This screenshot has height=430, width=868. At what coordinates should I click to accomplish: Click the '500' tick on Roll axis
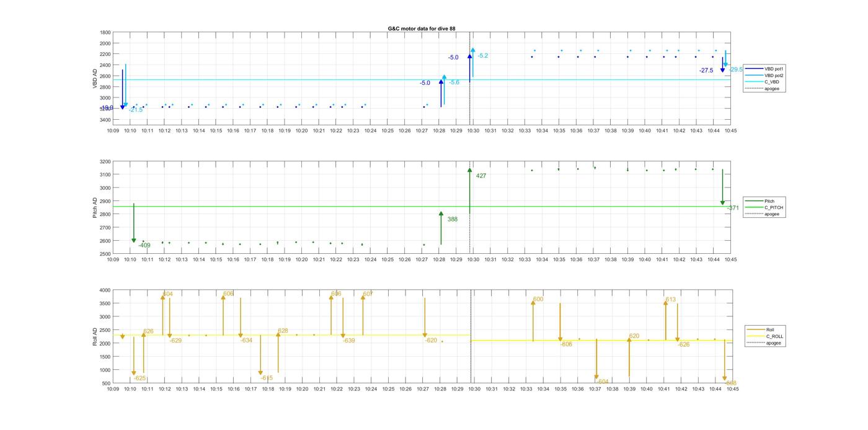tap(107, 383)
